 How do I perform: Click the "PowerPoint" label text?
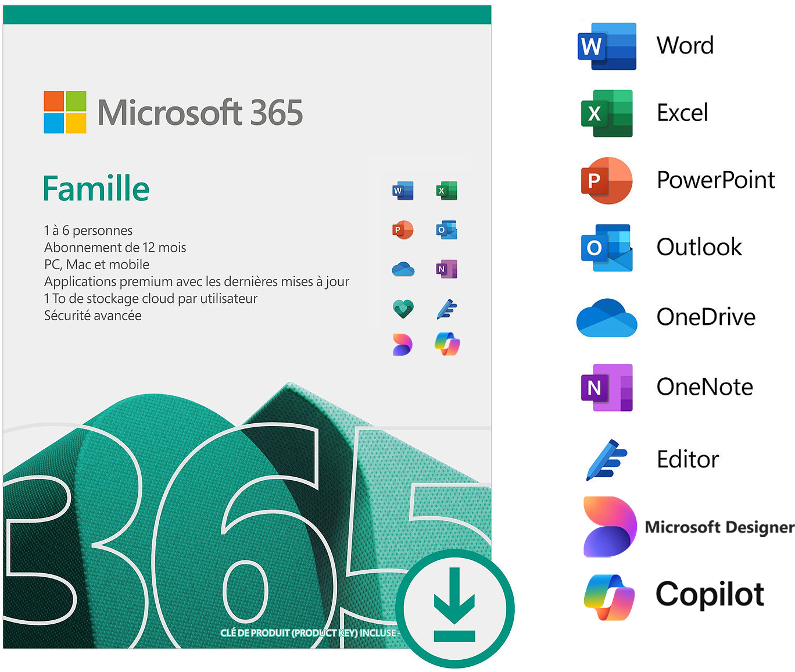pyautogui.click(x=716, y=180)
